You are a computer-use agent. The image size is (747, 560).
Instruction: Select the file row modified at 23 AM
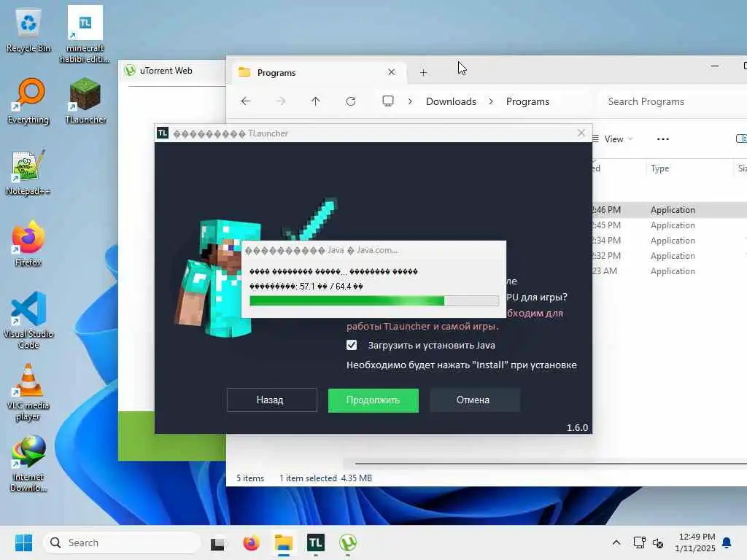click(x=670, y=271)
